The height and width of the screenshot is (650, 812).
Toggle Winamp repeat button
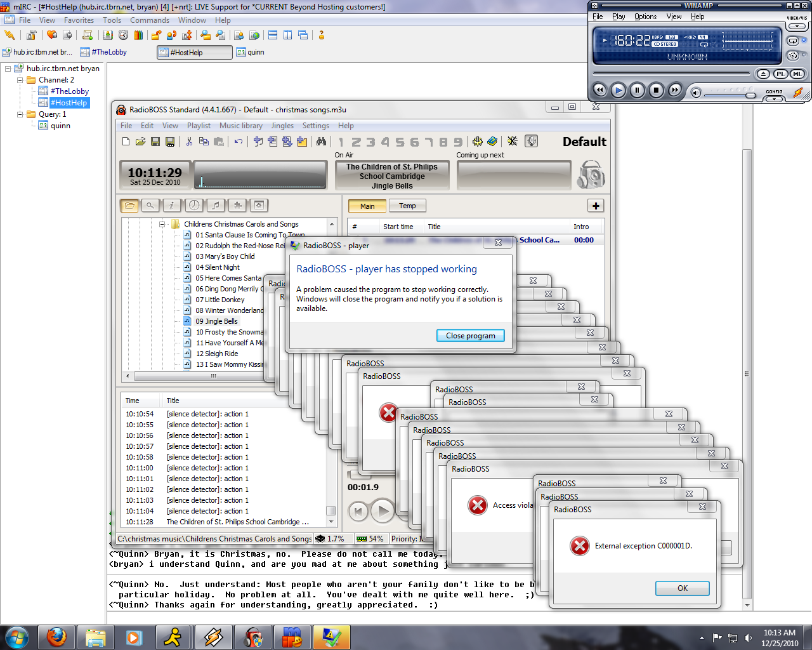coord(793,41)
